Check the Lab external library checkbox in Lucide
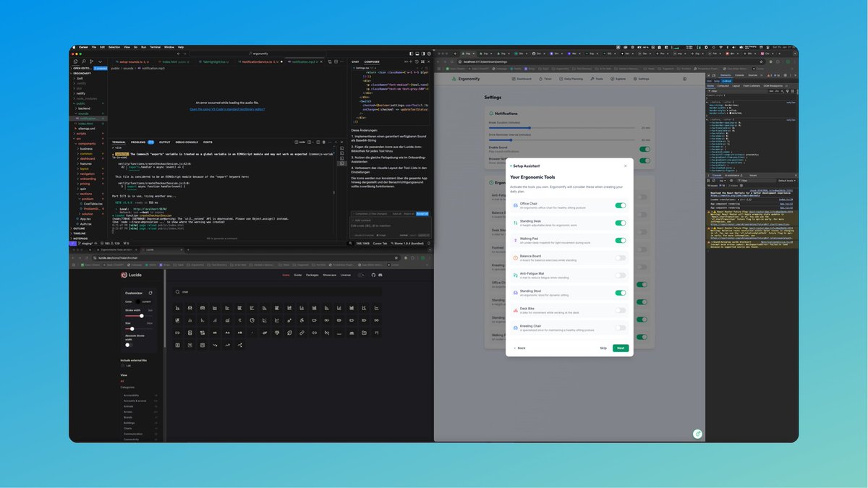Screen dimensions: 868x488 (x=123, y=366)
